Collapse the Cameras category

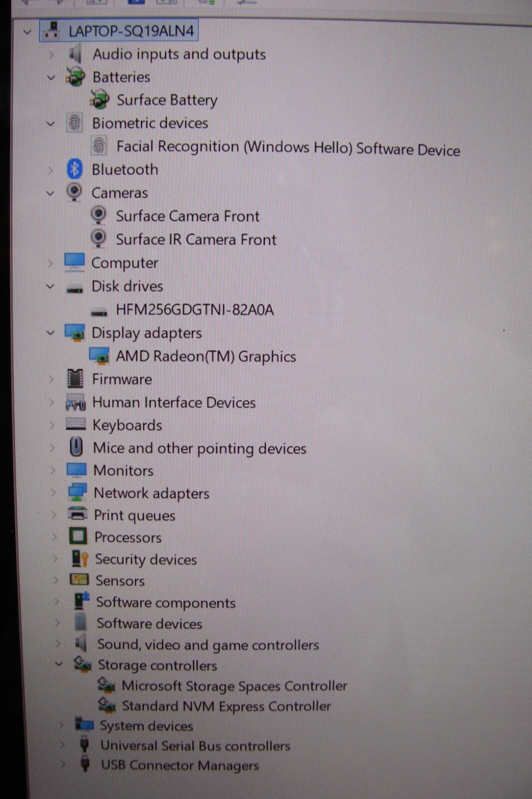tap(50, 193)
